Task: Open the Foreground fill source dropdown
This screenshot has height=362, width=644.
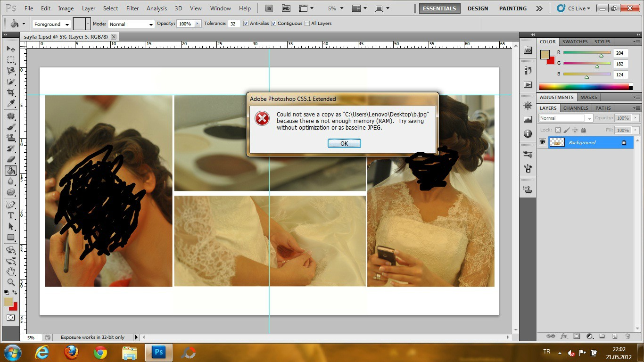Action: coord(51,24)
